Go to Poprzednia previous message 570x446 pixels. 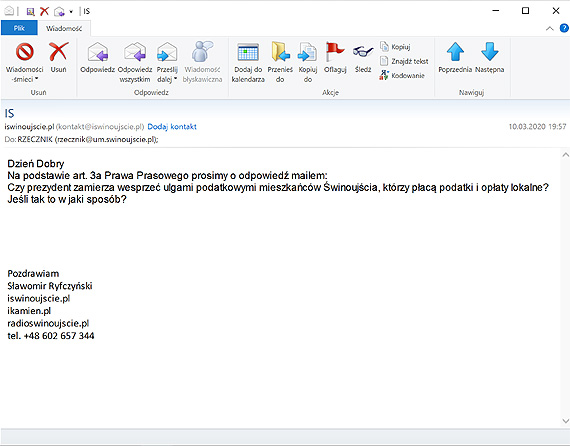[x=455, y=57]
